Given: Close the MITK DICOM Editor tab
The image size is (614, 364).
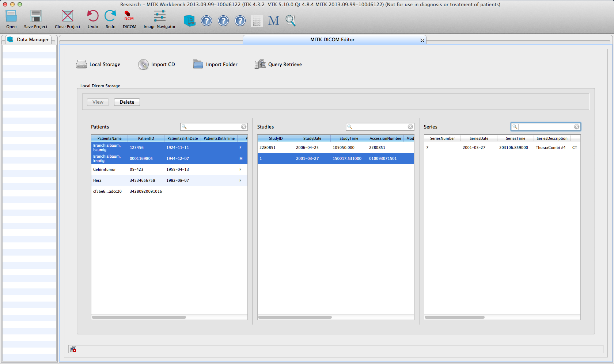Looking at the screenshot, I should coord(422,40).
